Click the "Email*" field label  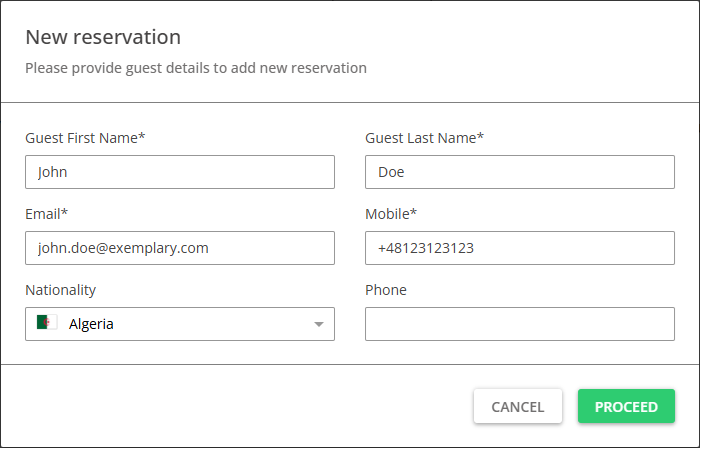pyautogui.click(x=46, y=214)
